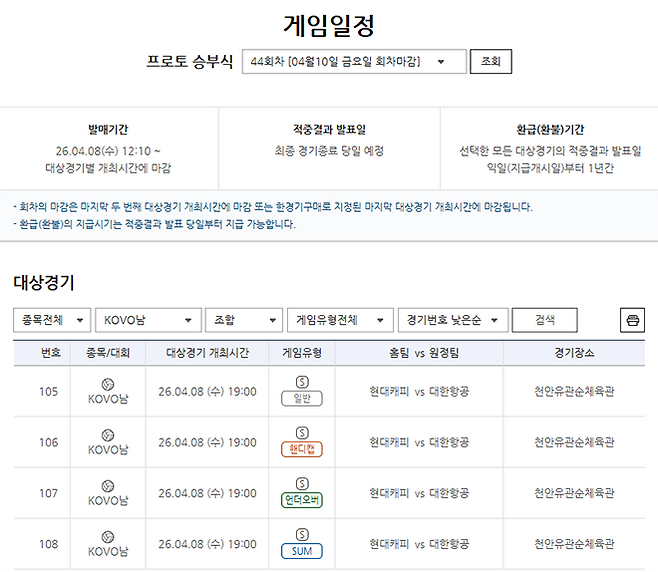The height and width of the screenshot is (572, 658).
Task: Select the SUM game type badge
Action: tap(302, 551)
